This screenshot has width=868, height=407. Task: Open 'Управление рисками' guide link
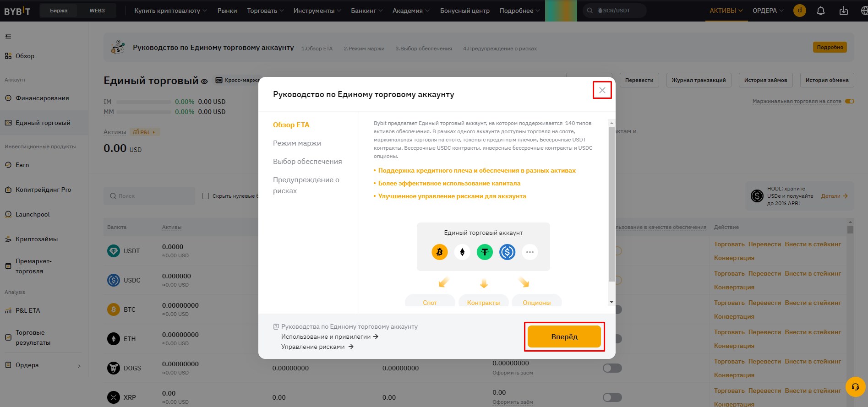coord(317,347)
